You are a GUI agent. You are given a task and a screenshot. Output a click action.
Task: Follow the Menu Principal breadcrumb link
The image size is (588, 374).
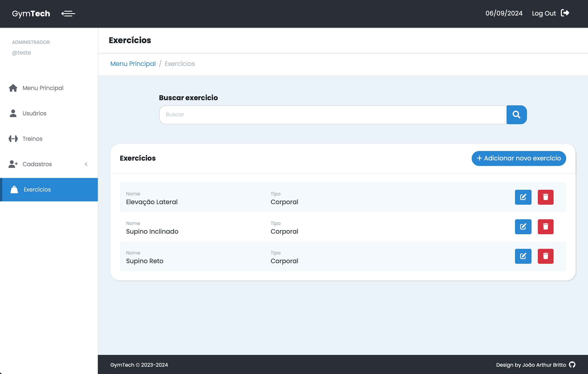click(133, 64)
